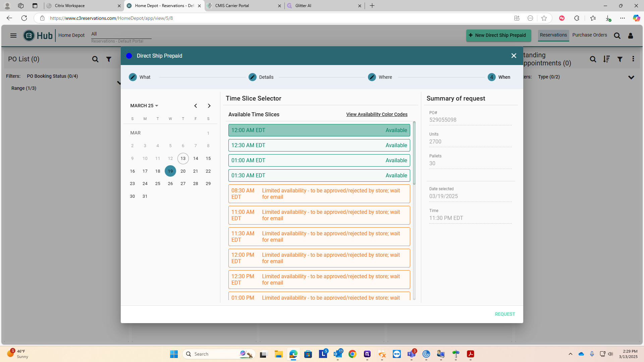Launch Google Chrome from taskbar
644x362 pixels.
tap(352, 354)
